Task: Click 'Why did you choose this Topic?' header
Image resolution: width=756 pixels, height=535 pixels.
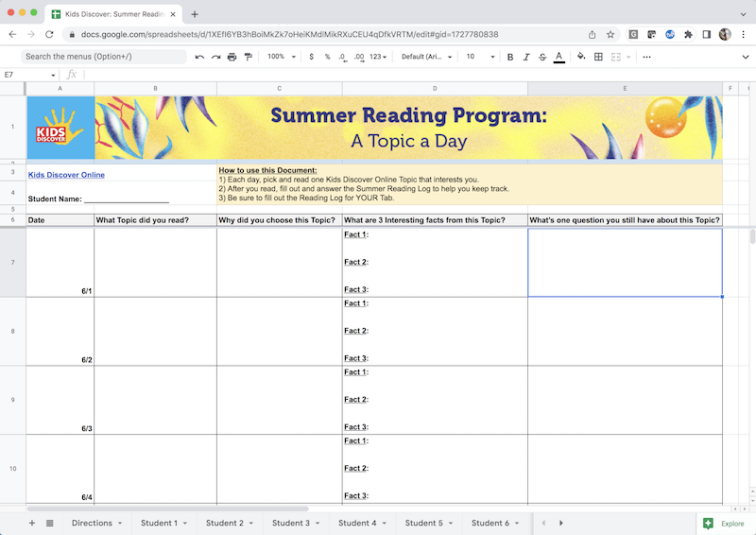Action: 279,220
